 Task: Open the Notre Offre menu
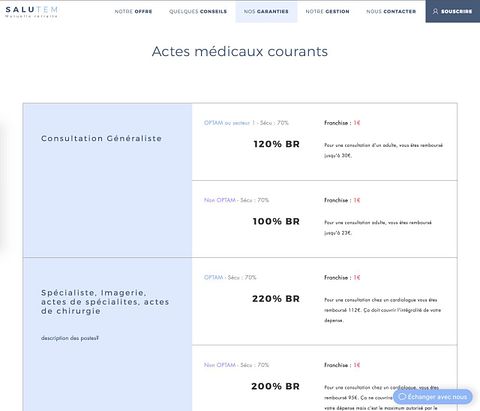(133, 11)
